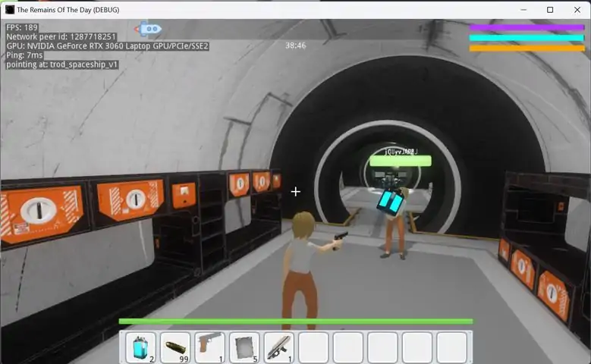This screenshot has width=591, height=364.
Task: Click the 38:46 timer display
Action: coord(296,45)
